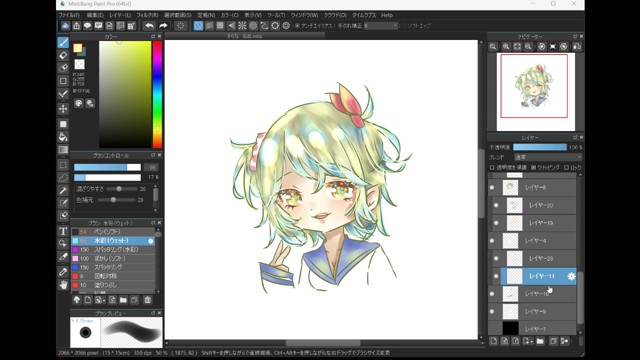This screenshot has width=640, height=360.
Task: Pick the Hand pan tool
Action: (63, 284)
